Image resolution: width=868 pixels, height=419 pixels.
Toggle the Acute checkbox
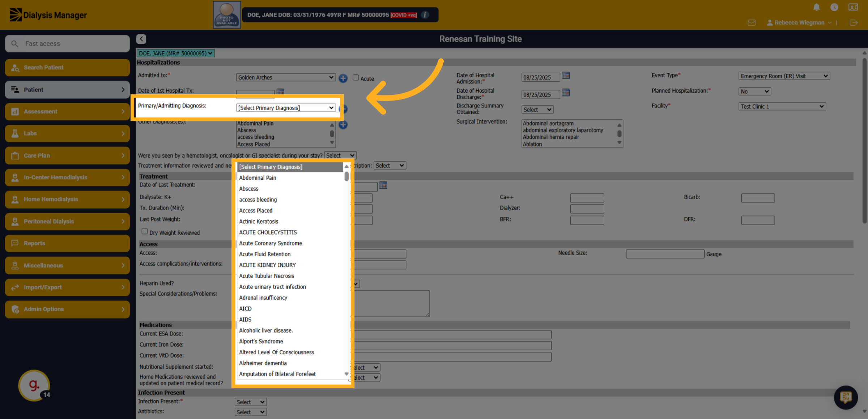pyautogui.click(x=356, y=78)
